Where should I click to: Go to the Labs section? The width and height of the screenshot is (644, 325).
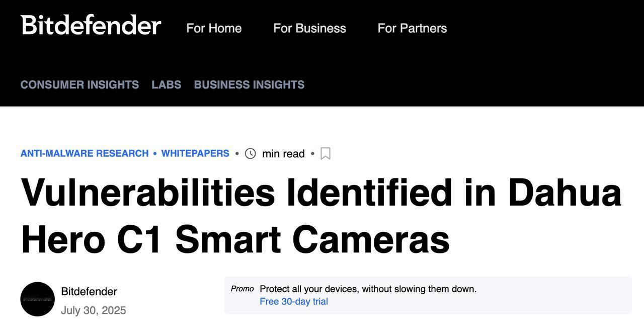tap(167, 85)
